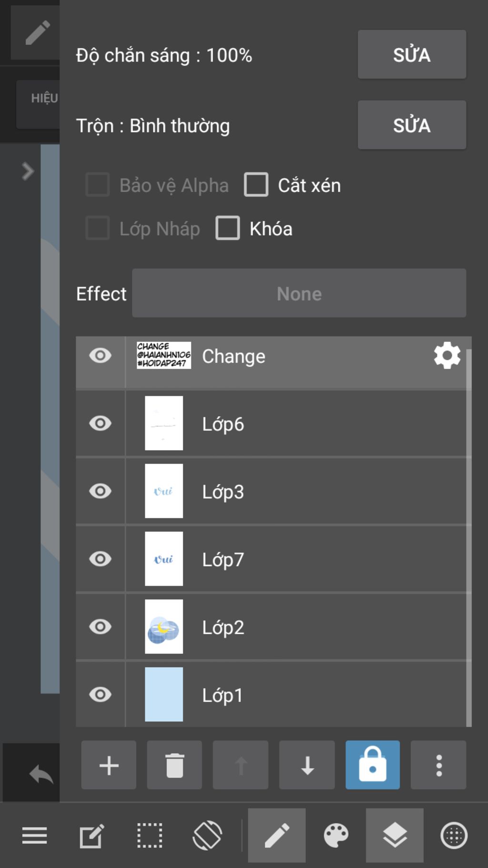Edit blend mode Trộn SỬA button

tap(412, 125)
